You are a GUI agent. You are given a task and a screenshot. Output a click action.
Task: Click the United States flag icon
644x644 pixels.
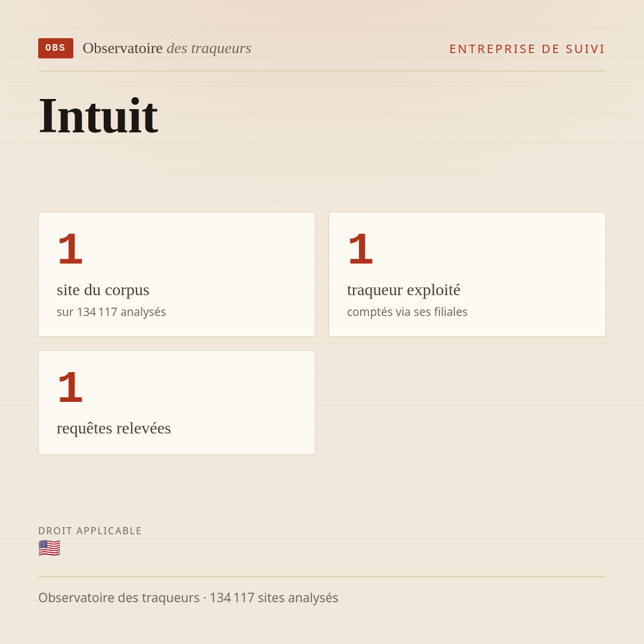[49, 549]
